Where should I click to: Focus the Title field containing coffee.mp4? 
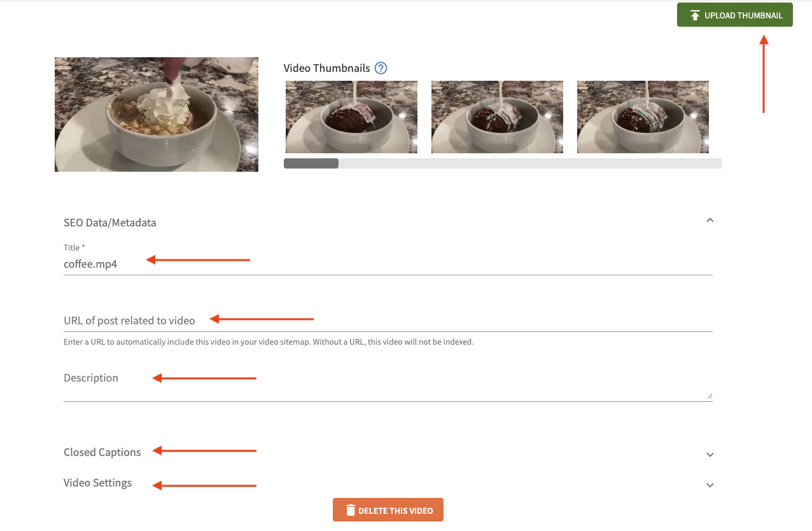point(388,264)
